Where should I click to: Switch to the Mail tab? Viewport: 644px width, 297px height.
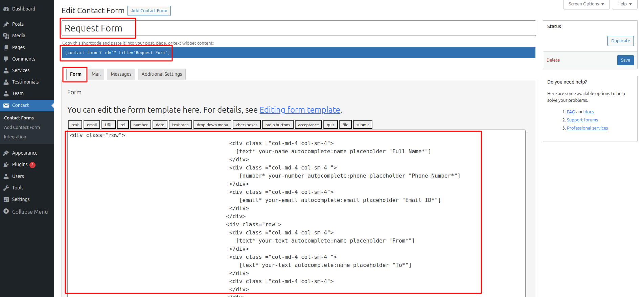(x=96, y=74)
